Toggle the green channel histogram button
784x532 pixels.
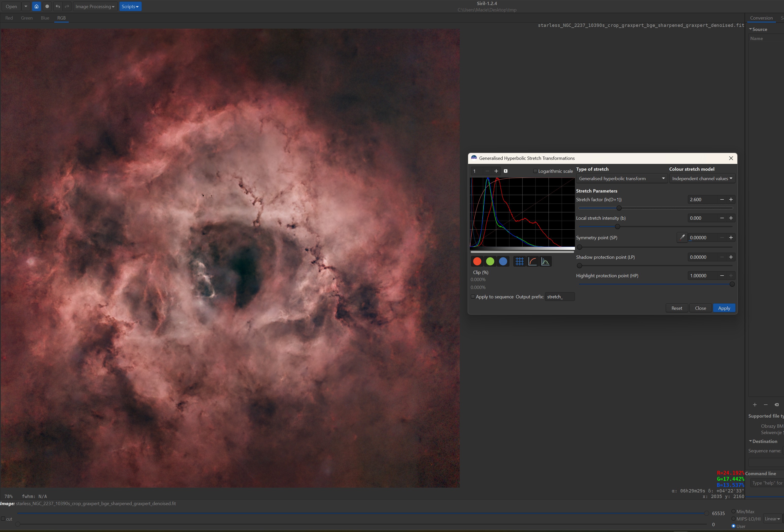pyautogui.click(x=490, y=262)
